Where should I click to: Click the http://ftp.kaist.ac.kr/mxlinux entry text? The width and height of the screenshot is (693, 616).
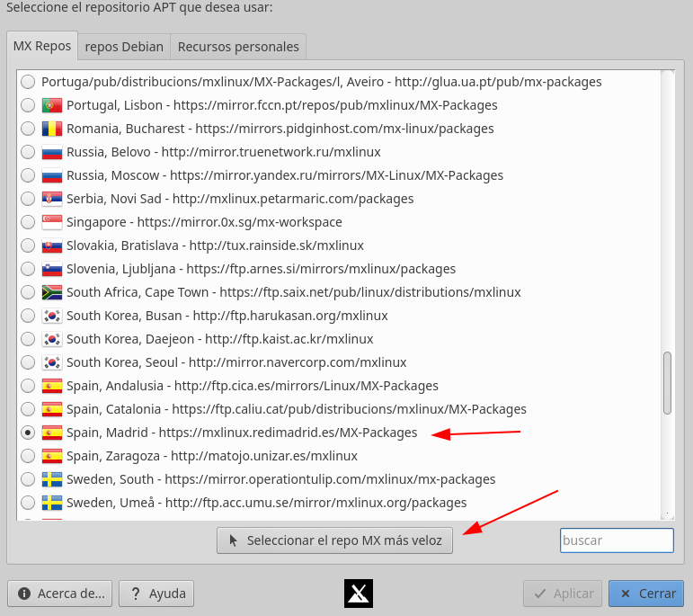289,339
